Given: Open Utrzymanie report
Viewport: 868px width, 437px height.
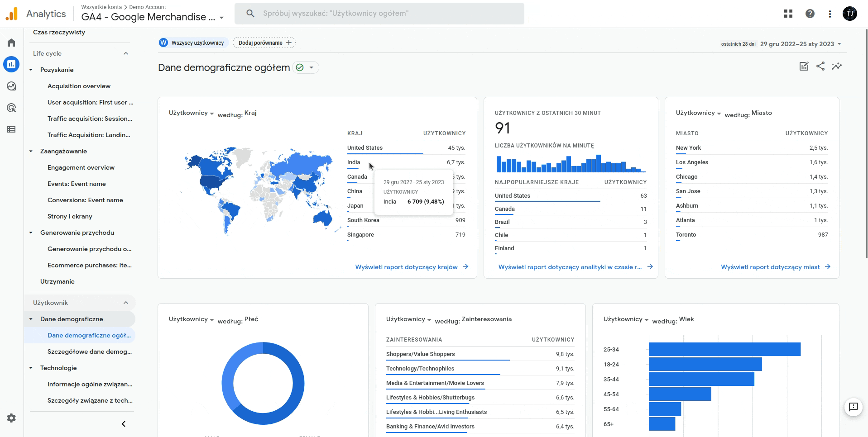Looking at the screenshot, I should pos(58,281).
